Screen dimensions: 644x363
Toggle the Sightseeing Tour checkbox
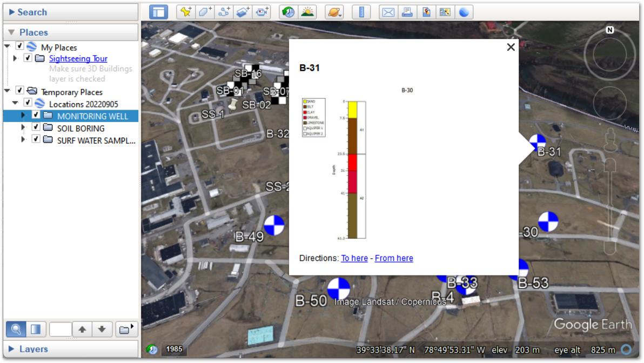click(28, 58)
